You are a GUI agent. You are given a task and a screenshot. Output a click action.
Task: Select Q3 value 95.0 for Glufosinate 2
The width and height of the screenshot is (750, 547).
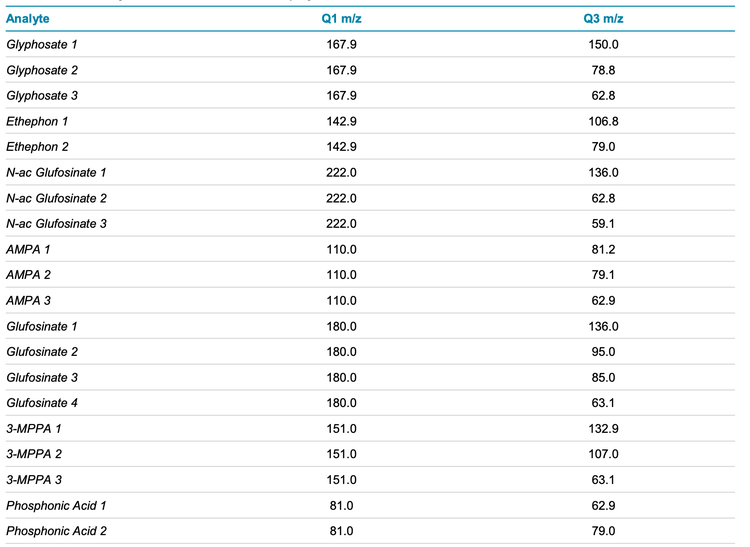[x=604, y=352]
